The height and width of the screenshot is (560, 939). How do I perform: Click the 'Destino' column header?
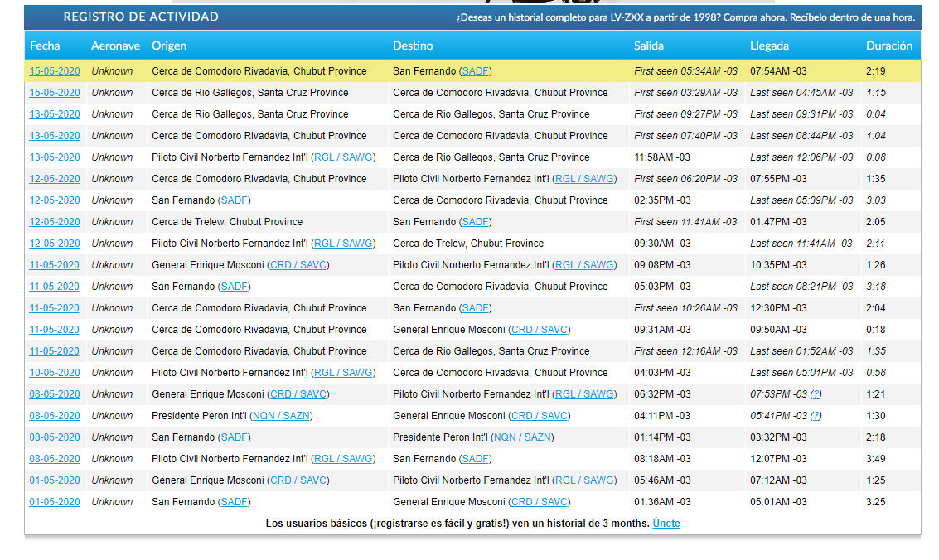(413, 46)
